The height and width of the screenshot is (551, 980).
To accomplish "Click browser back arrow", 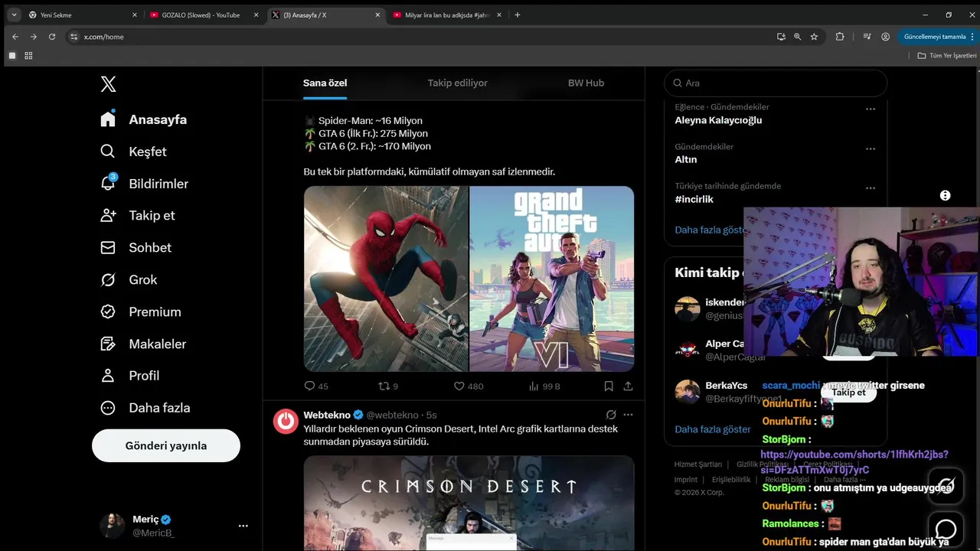I will pyautogui.click(x=15, y=37).
